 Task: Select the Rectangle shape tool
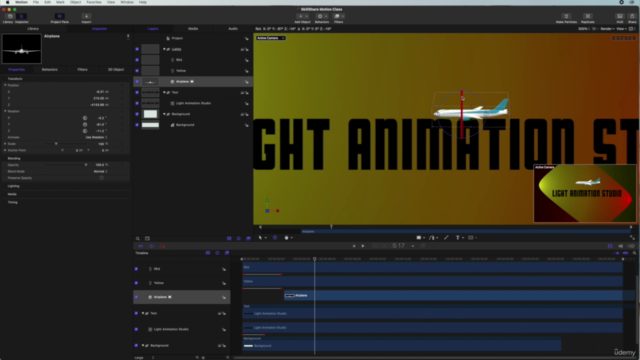pyautogui.click(x=418, y=238)
